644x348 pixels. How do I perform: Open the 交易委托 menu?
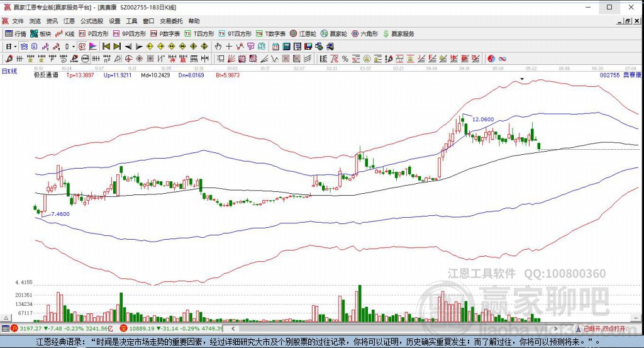[171, 21]
